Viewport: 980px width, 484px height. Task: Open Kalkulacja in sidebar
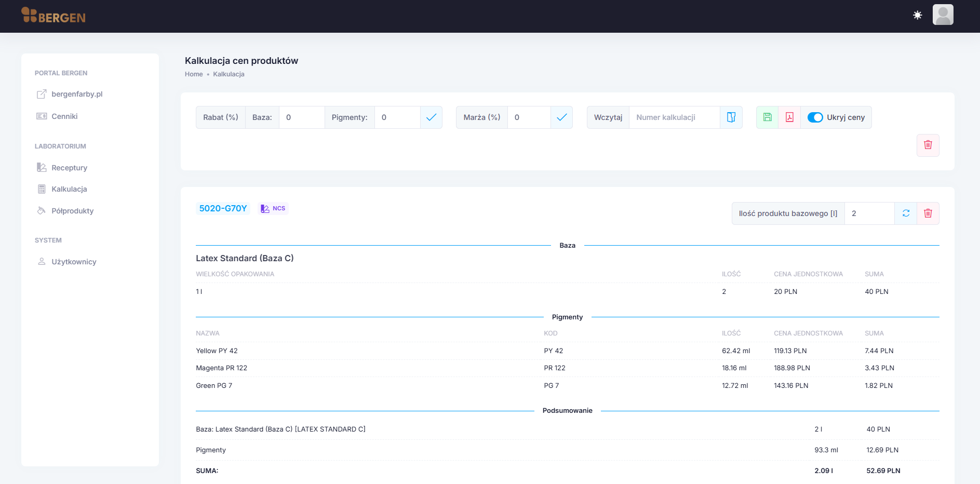tap(69, 189)
